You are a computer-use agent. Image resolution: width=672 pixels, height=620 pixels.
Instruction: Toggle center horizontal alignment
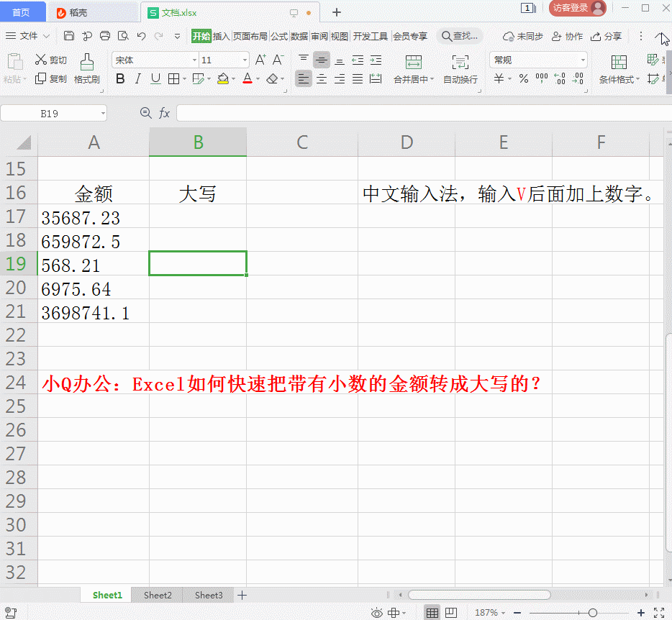(x=322, y=79)
